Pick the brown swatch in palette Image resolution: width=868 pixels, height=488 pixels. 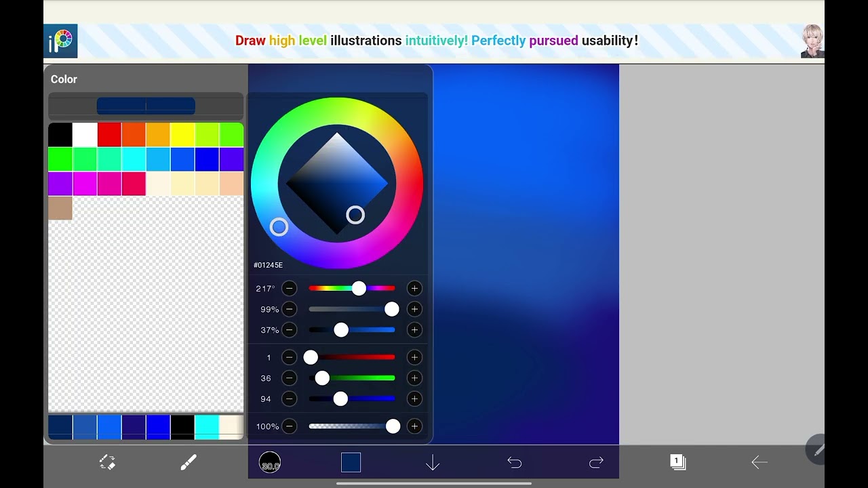tap(60, 208)
